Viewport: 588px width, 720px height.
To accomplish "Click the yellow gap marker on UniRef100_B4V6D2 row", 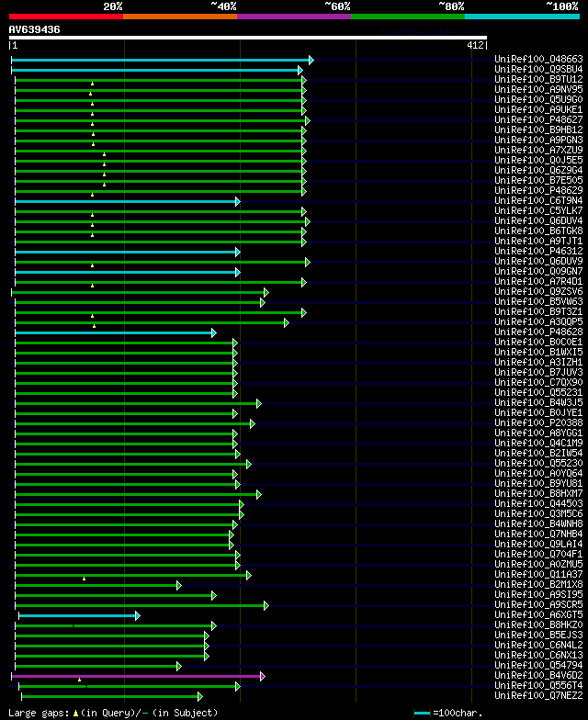I will [x=79, y=680].
